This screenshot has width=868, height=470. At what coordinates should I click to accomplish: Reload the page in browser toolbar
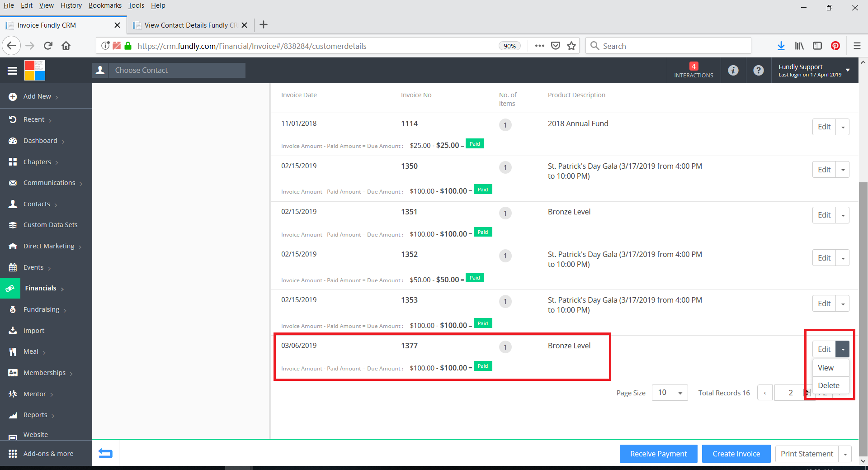pyautogui.click(x=48, y=46)
